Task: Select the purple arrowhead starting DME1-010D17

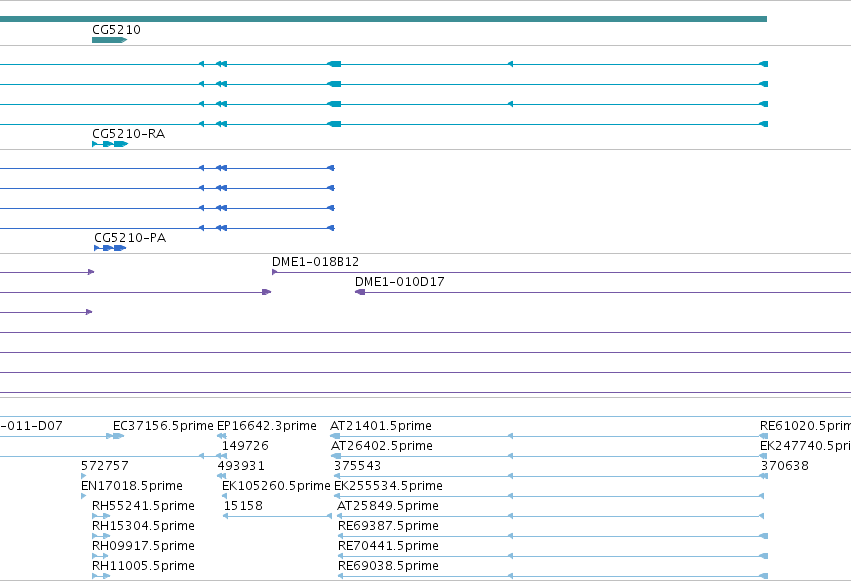Action: pos(360,292)
